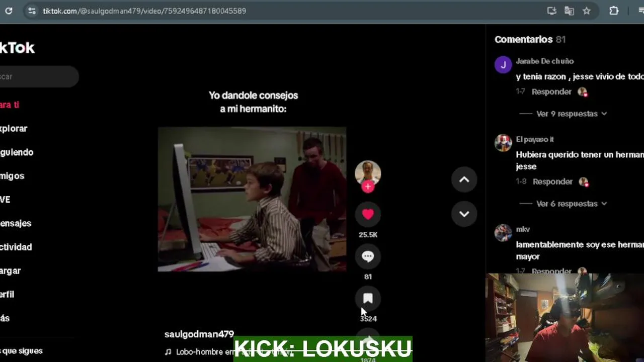Image resolution: width=644 pixels, height=362 pixels.
Task: Open site information icon in address bar
Action: pyautogui.click(x=31, y=11)
